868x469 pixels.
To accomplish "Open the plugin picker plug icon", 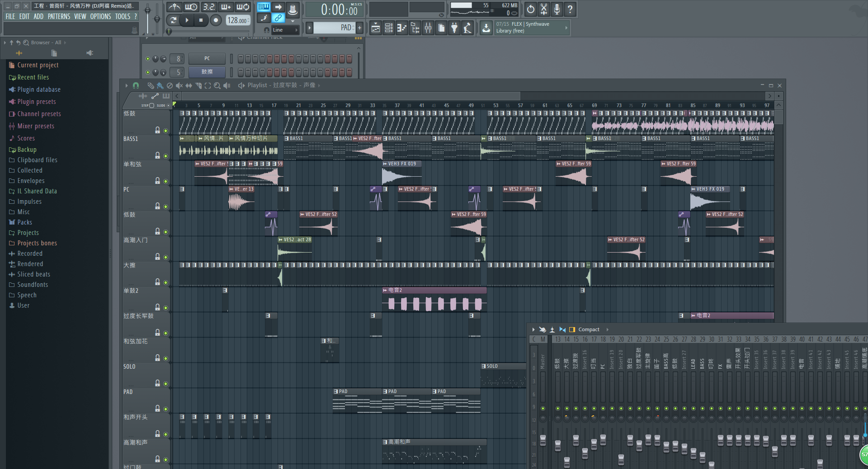I will tap(454, 28).
